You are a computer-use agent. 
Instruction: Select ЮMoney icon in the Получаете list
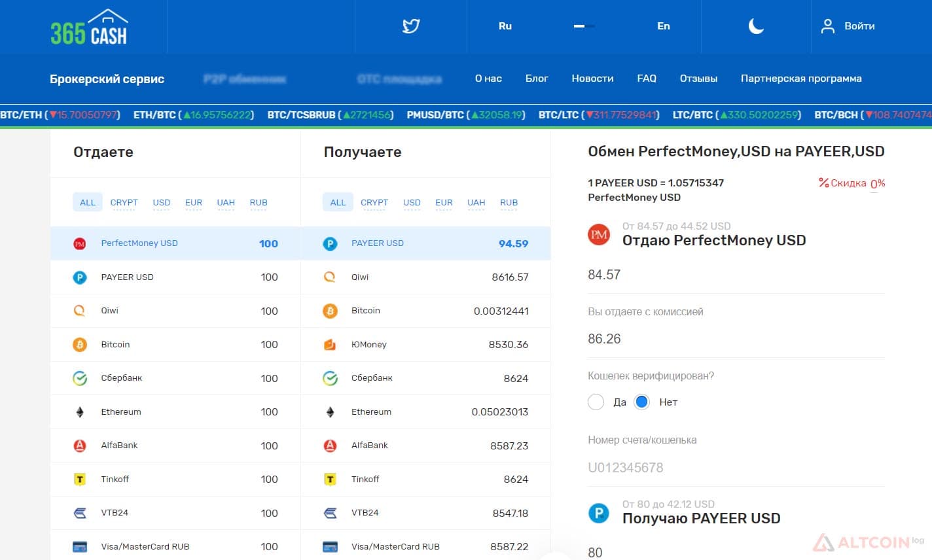[x=331, y=345]
